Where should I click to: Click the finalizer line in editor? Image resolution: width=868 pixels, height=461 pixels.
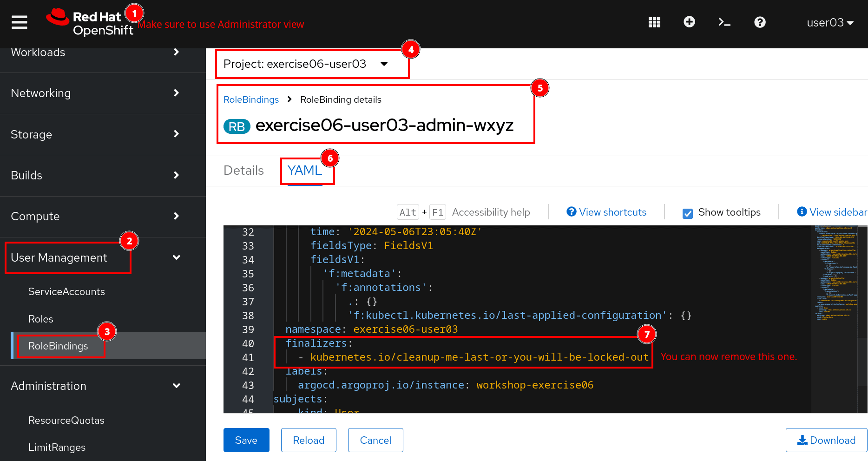coord(479,357)
